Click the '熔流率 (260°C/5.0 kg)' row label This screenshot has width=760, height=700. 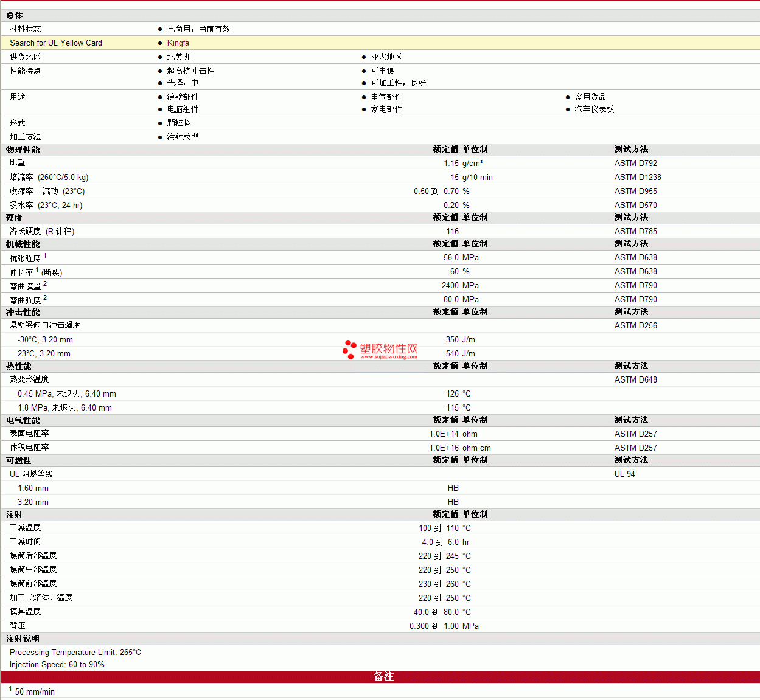point(49,177)
